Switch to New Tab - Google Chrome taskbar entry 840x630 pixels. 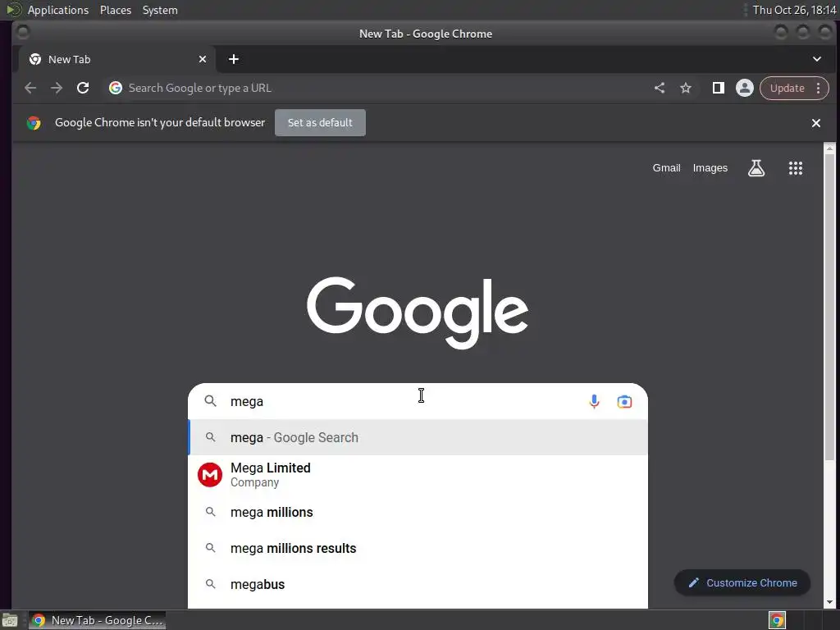97,620
